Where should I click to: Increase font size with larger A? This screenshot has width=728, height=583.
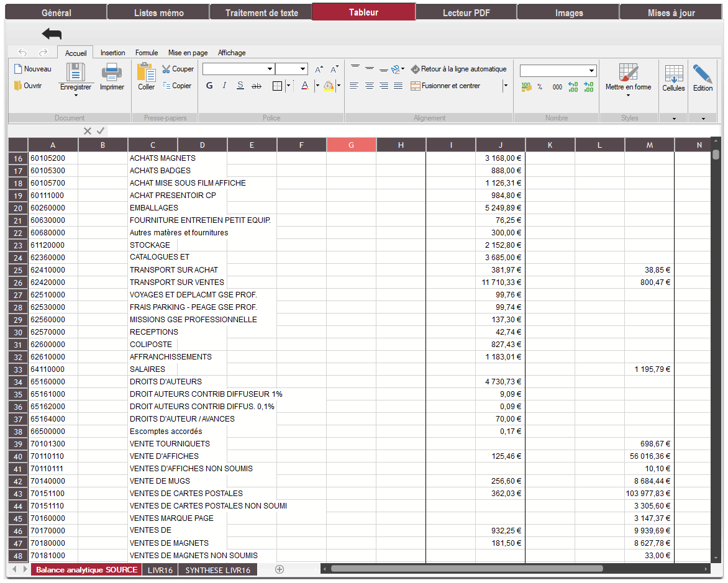319,69
